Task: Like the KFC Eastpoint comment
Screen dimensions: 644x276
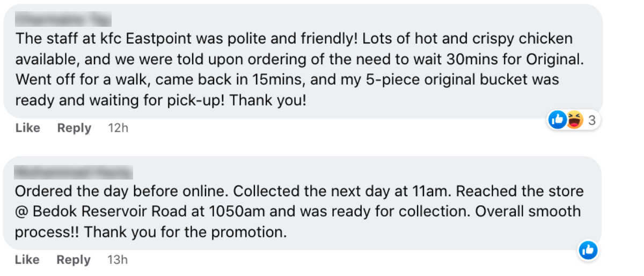Action: click(x=27, y=128)
